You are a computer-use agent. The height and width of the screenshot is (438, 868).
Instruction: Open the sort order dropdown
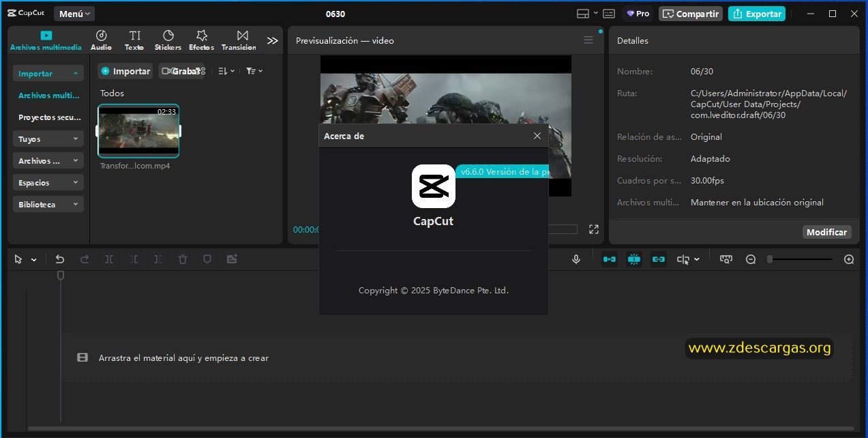(226, 71)
